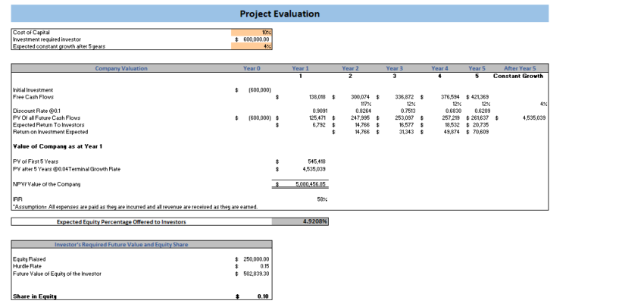The width and height of the screenshot is (644, 307).
Task: Click the 125,471 Year 1 PV value
Action: [317, 118]
